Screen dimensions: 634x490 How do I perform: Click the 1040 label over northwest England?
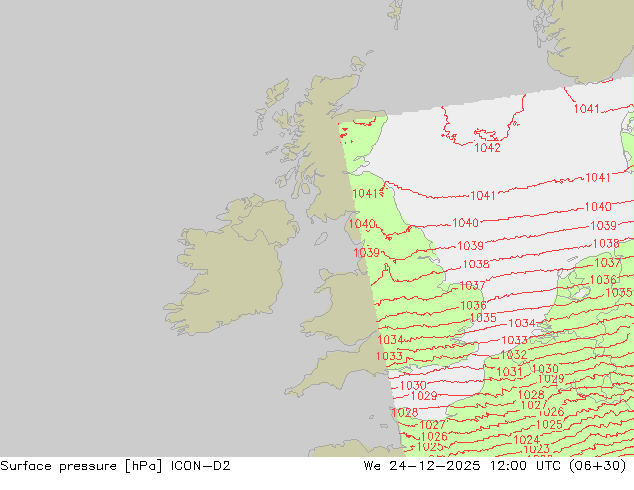coord(362,224)
